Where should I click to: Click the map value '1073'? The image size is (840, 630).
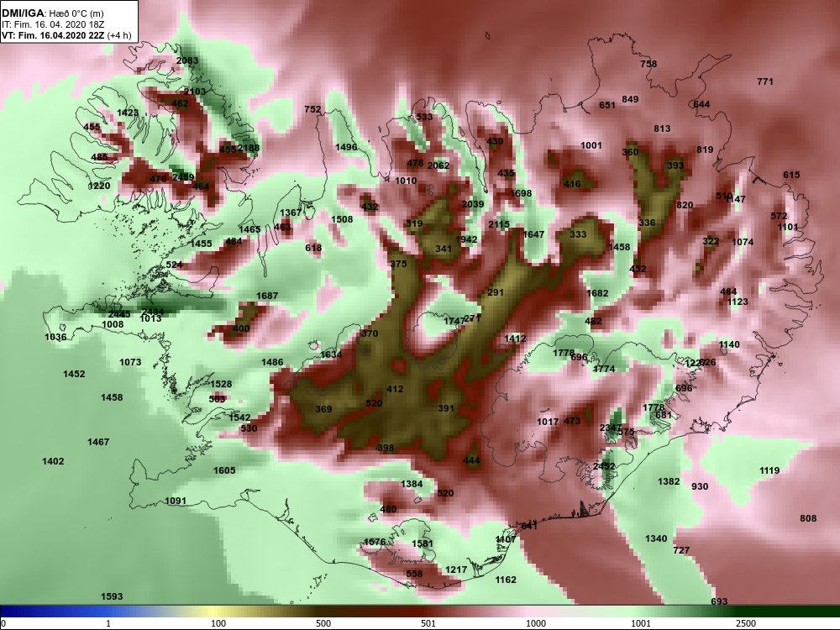coord(130,362)
